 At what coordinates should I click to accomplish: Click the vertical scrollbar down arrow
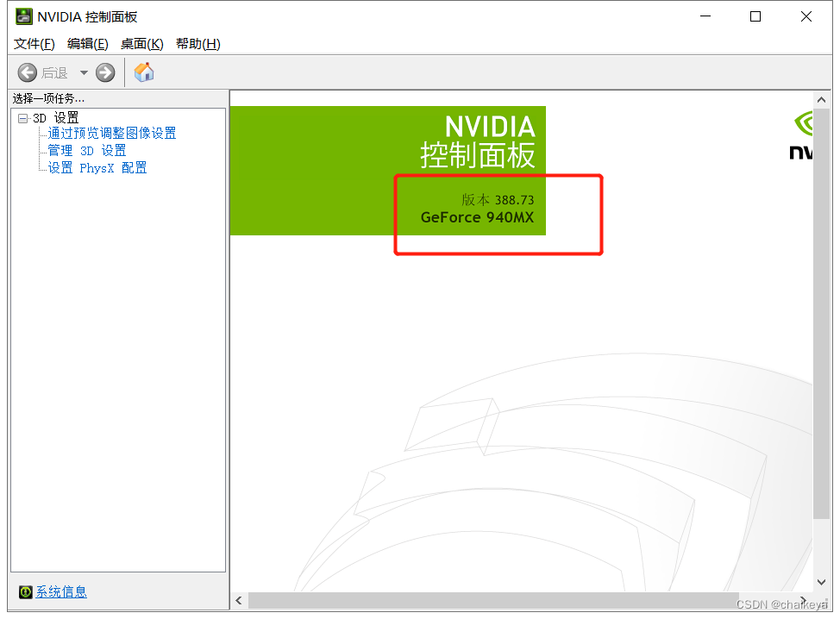click(821, 582)
